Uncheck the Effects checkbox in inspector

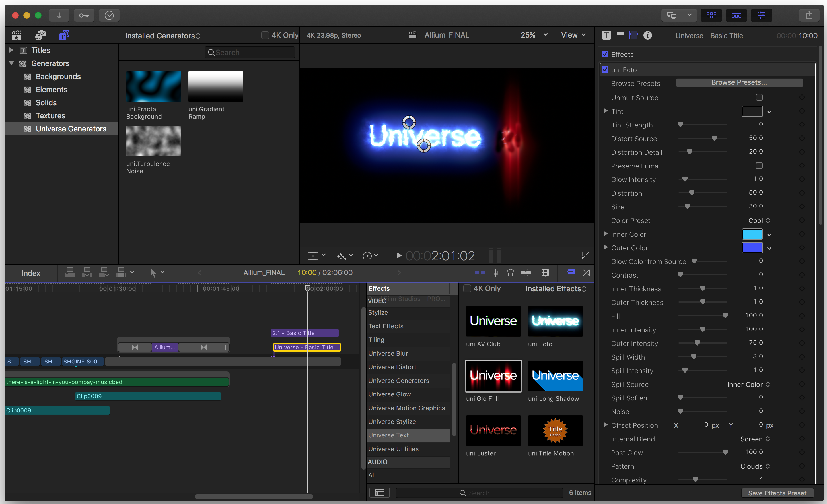pos(605,54)
